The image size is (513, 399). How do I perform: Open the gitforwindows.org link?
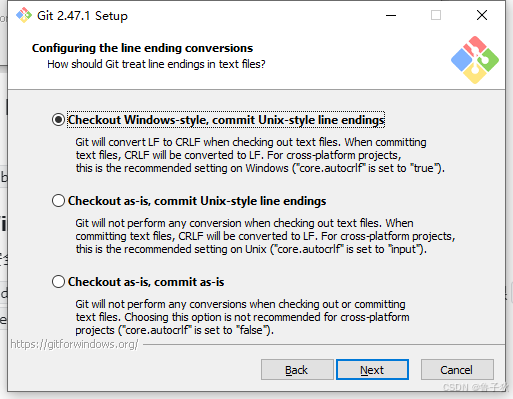pos(74,344)
